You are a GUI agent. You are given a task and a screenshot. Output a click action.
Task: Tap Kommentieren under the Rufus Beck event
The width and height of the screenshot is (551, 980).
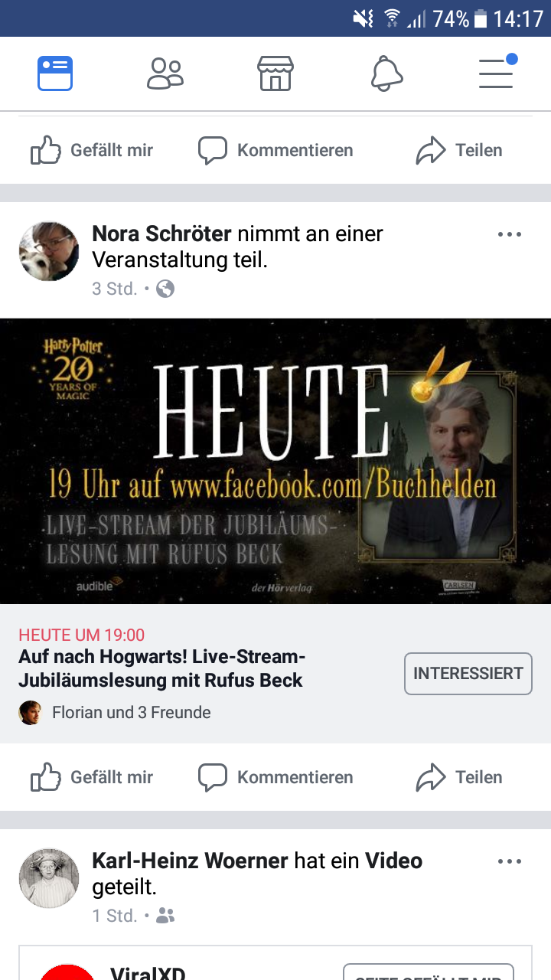[x=275, y=777]
